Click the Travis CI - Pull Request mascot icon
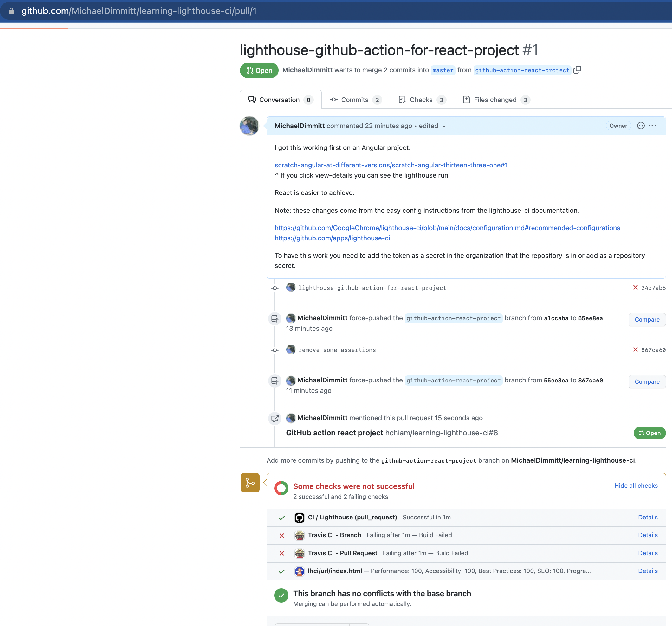This screenshot has height=626, width=672. click(x=300, y=553)
